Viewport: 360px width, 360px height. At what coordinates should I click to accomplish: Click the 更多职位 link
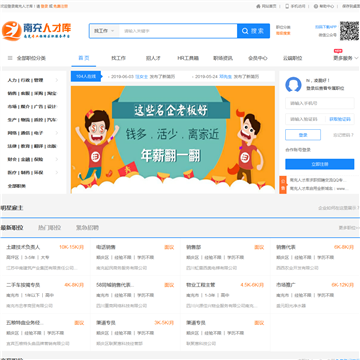point(349,228)
